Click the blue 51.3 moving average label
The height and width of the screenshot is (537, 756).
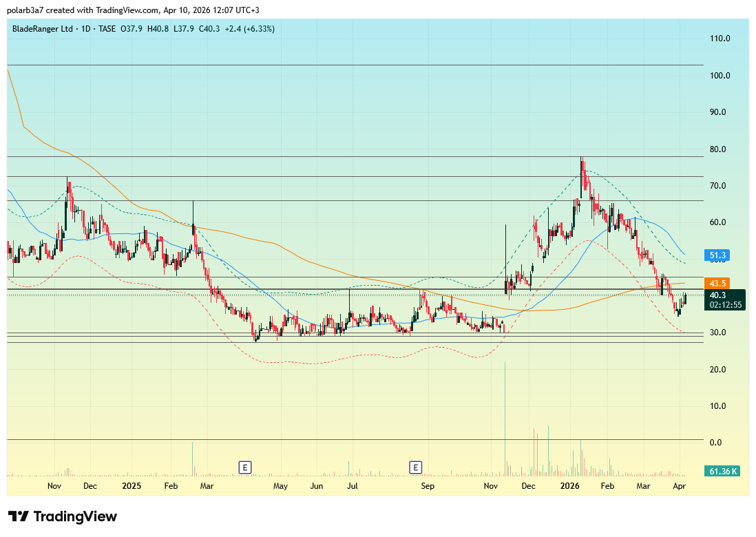pyautogui.click(x=718, y=255)
